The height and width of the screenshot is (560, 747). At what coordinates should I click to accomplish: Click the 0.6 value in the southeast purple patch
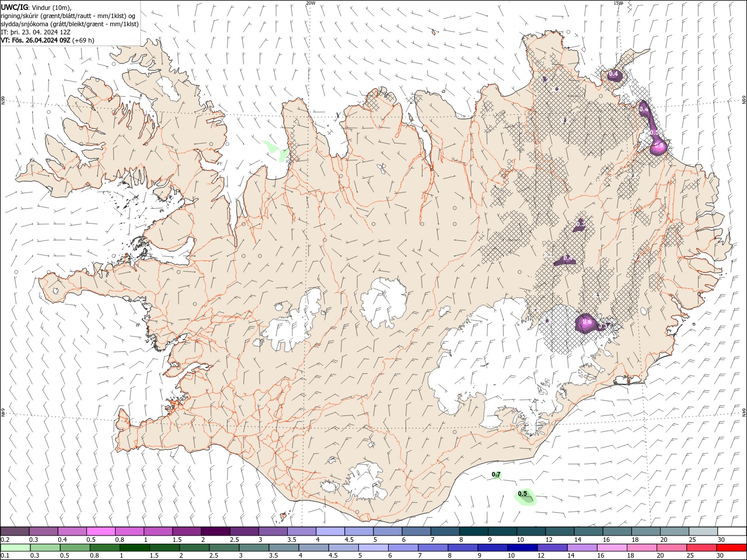point(587,321)
